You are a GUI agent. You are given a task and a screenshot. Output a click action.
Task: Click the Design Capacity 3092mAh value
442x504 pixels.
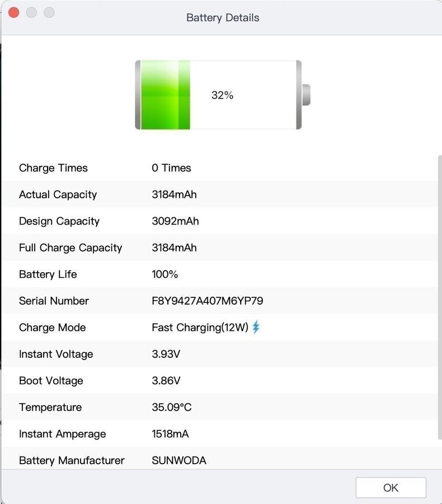click(175, 221)
